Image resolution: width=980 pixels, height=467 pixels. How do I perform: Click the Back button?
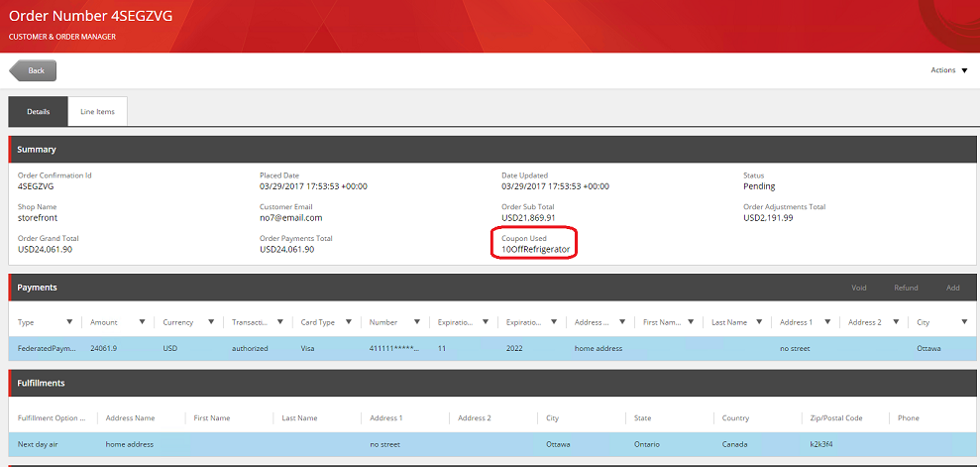[x=34, y=70]
